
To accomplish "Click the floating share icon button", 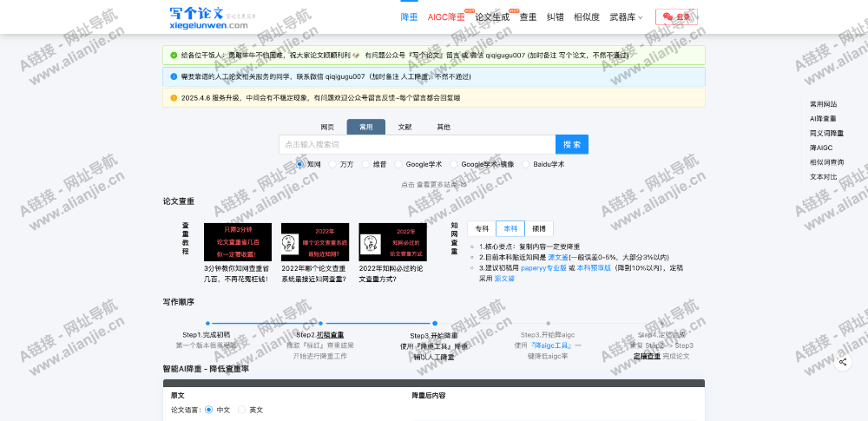I will (x=843, y=362).
